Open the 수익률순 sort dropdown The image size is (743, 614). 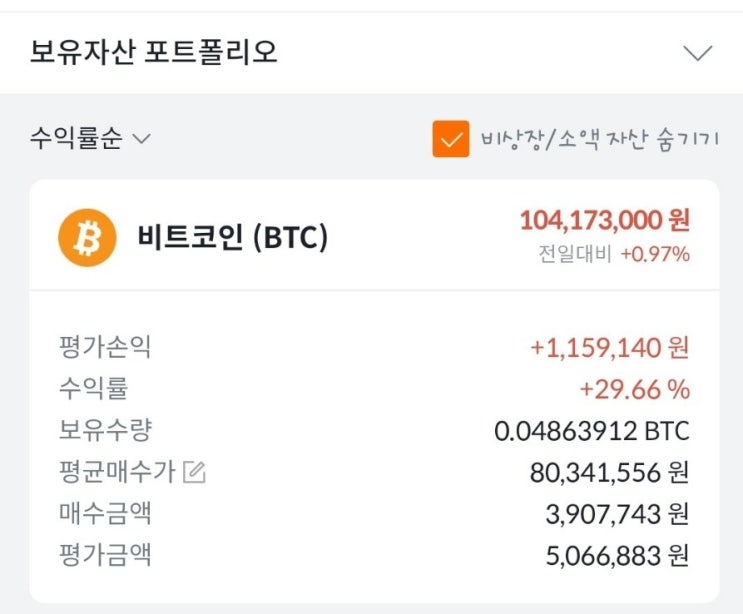click(90, 139)
